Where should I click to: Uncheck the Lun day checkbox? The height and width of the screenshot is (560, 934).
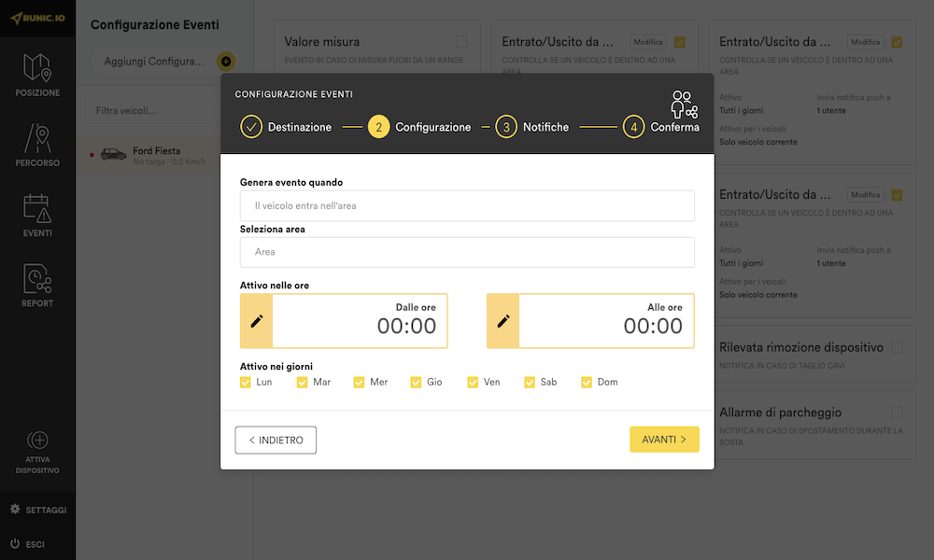246,382
